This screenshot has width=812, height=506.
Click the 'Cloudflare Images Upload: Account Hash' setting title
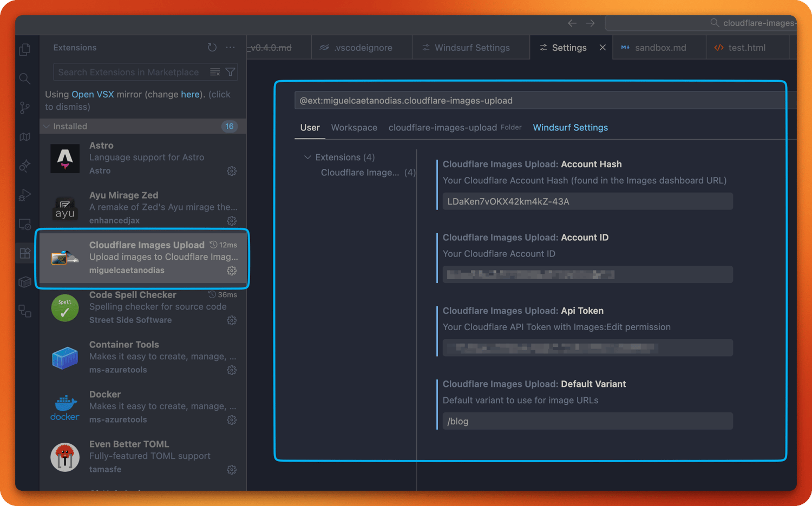click(532, 164)
